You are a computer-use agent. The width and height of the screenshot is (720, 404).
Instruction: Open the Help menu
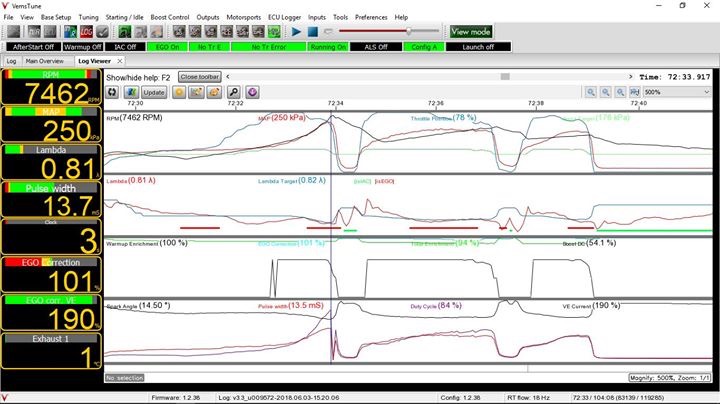click(401, 17)
